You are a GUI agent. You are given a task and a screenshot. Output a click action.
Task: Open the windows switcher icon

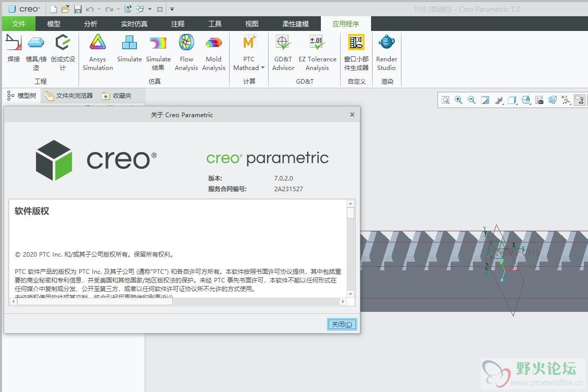140,9
